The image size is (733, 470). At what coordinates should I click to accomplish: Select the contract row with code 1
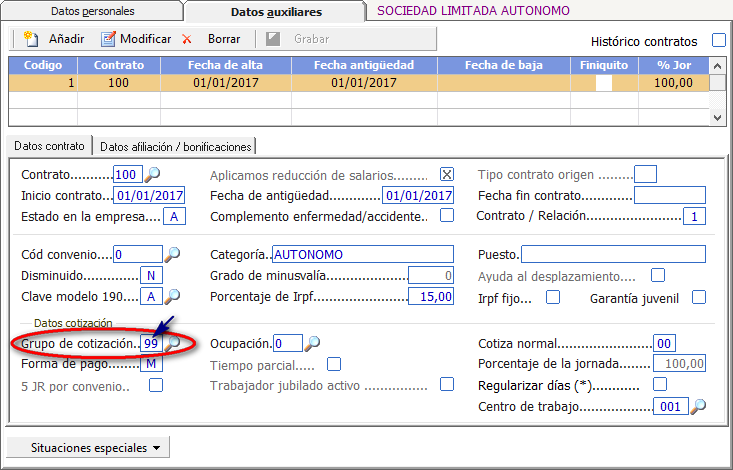point(358,83)
